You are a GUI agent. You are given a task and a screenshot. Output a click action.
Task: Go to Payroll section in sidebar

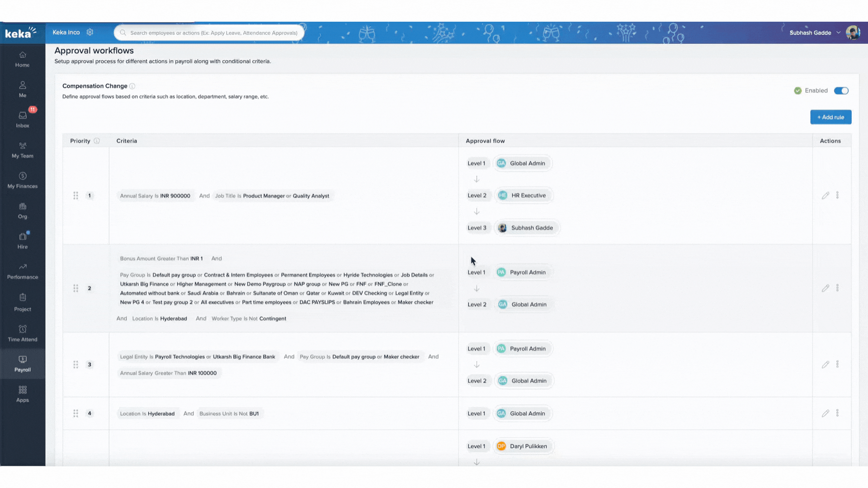[x=23, y=363]
